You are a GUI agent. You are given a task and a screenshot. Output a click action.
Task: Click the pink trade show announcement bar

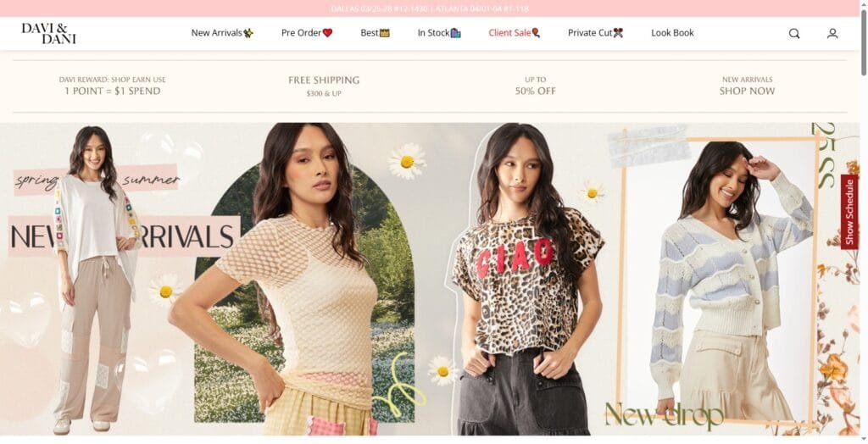point(430,8)
